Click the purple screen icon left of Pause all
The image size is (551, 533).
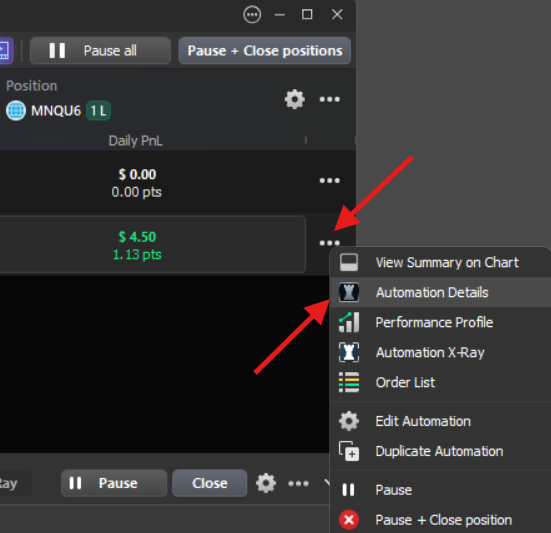6,51
